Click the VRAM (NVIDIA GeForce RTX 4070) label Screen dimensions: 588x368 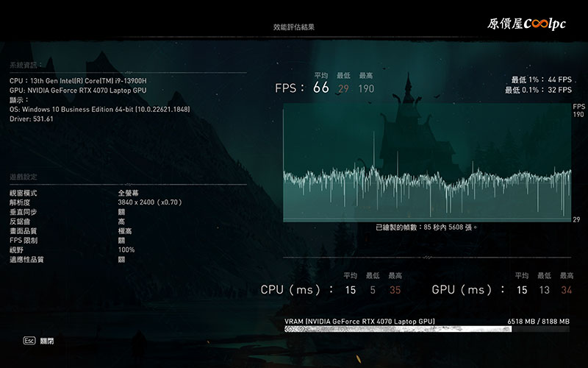(359, 322)
